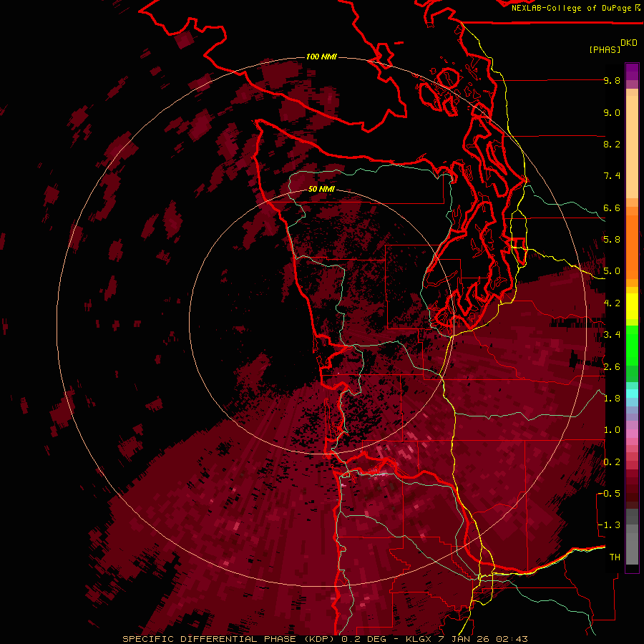Viewport: 644px width, 644px height.
Task: Click the 1.8 value on the color scale
Action: [612, 399]
